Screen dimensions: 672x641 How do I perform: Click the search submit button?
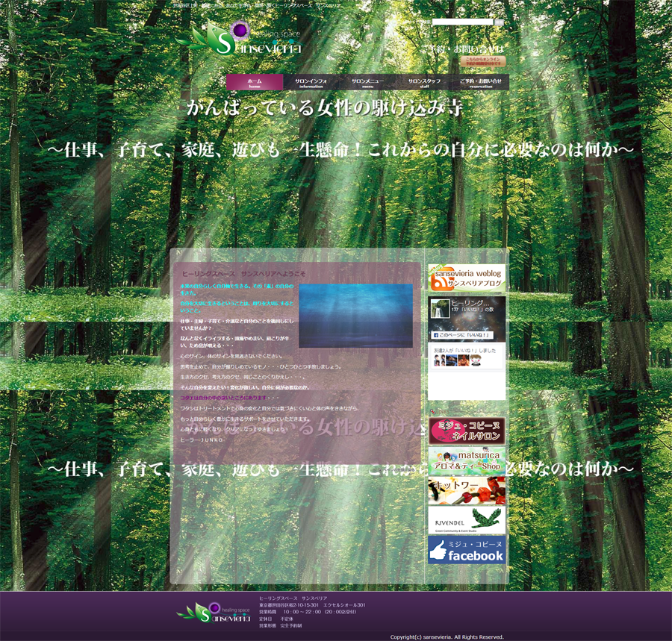pos(499,22)
